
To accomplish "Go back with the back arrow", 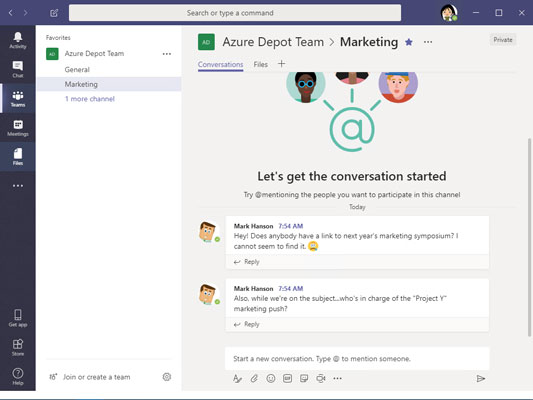I will click(11, 13).
